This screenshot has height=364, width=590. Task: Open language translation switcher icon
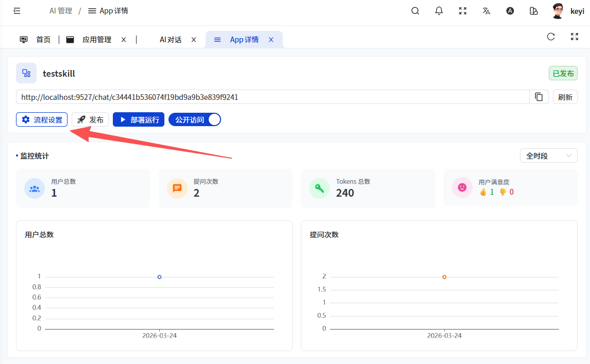coord(486,11)
